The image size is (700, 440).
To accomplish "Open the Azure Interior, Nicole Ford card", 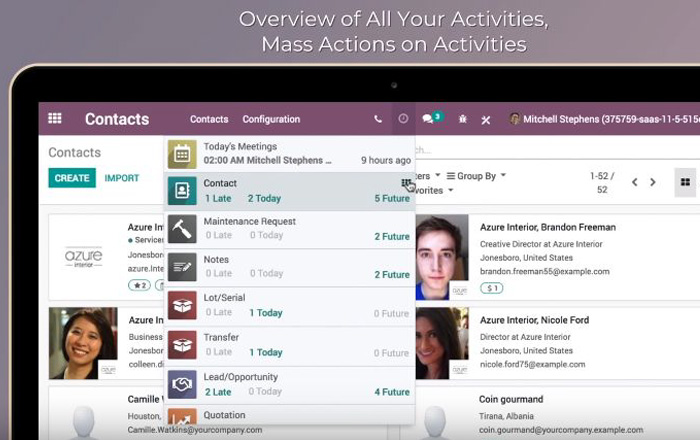I will point(558,343).
